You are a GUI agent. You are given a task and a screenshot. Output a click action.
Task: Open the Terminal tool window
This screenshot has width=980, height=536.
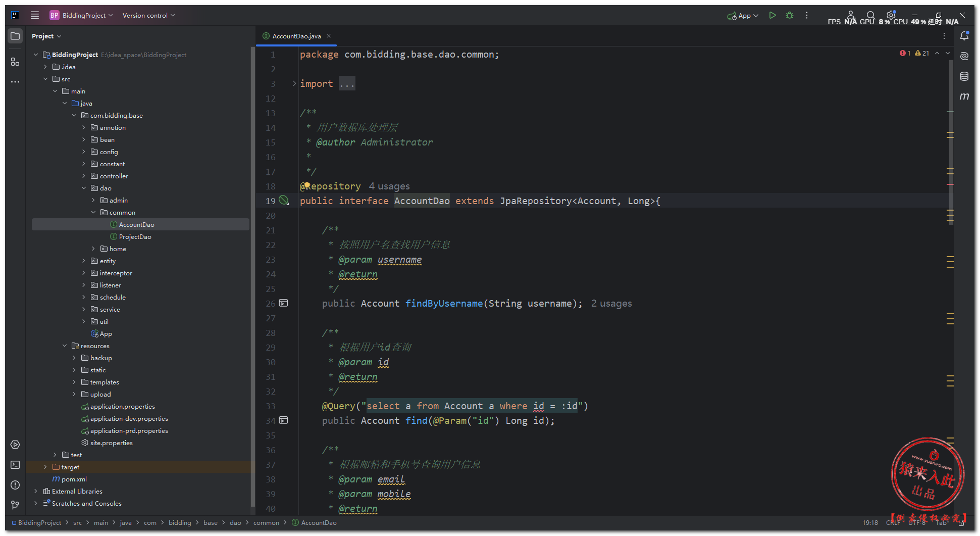[x=15, y=465]
